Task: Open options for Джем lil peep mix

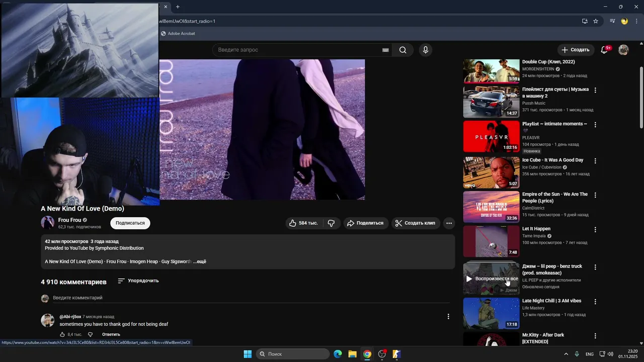Action: pos(595,267)
